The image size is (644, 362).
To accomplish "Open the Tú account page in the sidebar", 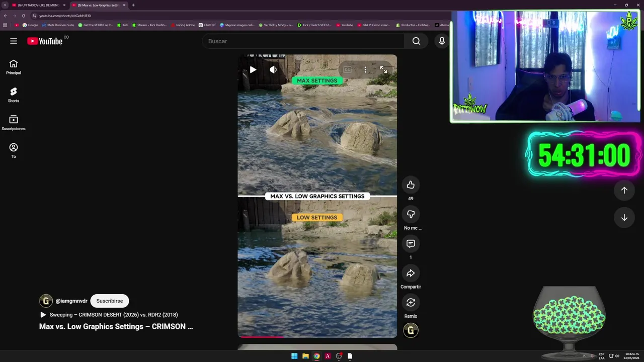I will 14,151.
